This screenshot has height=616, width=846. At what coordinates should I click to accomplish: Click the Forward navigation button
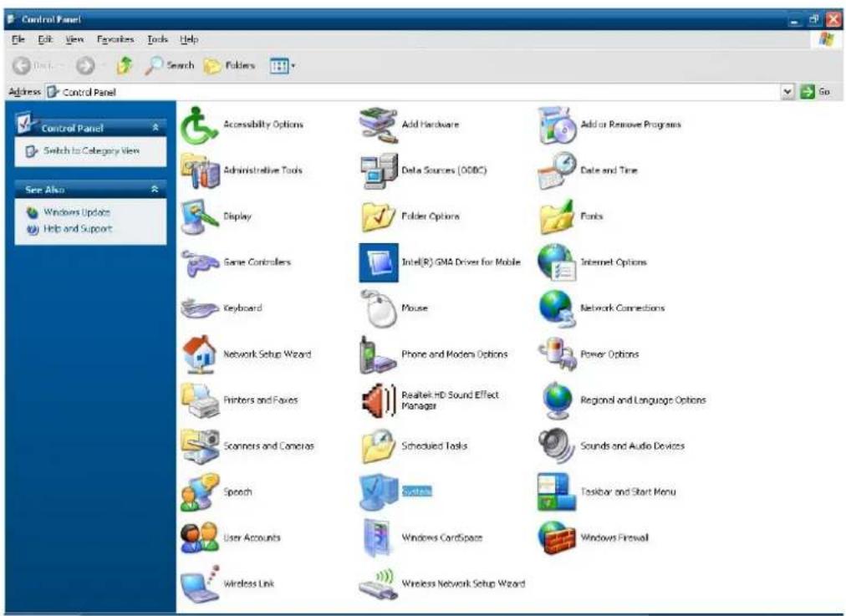click(x=85, y=66)
